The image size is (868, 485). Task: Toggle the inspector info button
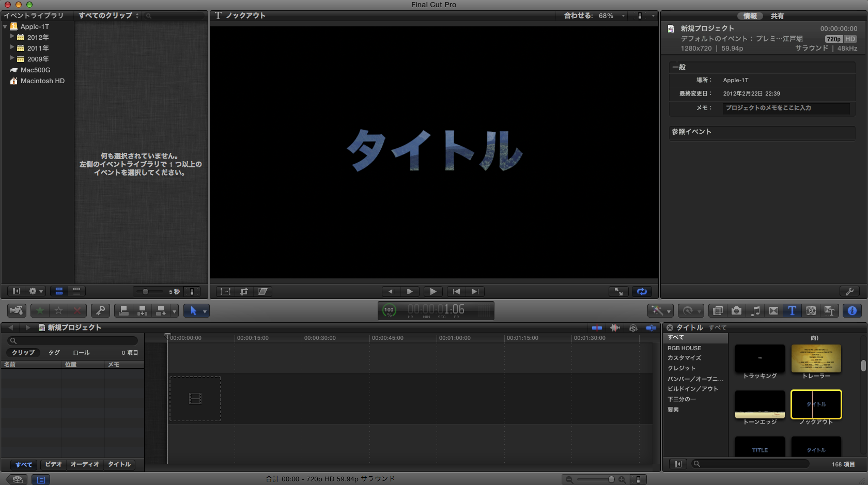click(852, 310)
